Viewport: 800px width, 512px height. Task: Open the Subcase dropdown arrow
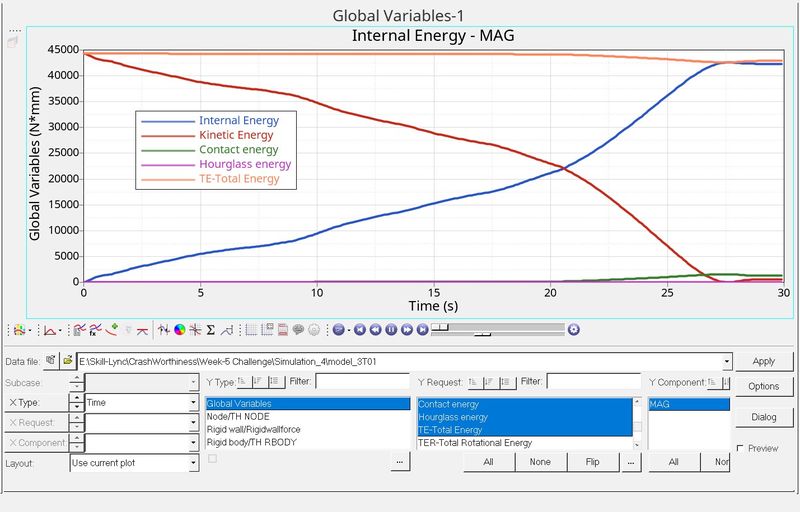click(193, 382)
